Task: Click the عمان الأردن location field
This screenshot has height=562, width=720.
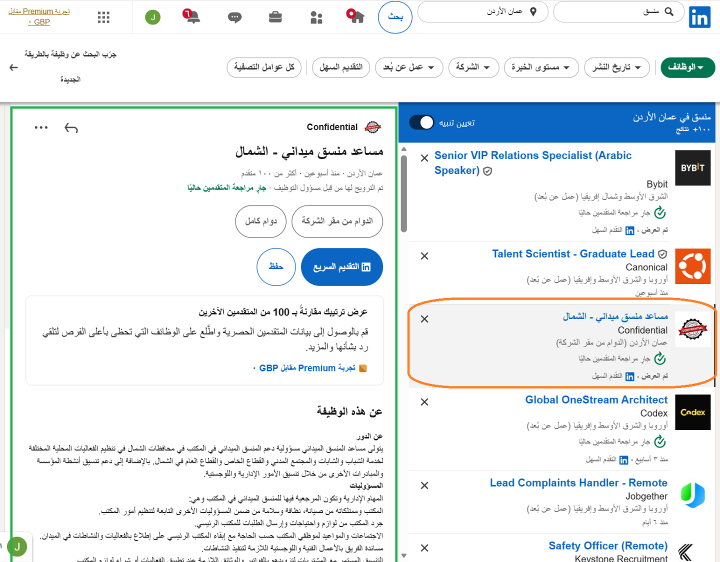Action: click(x=483, y=12)
